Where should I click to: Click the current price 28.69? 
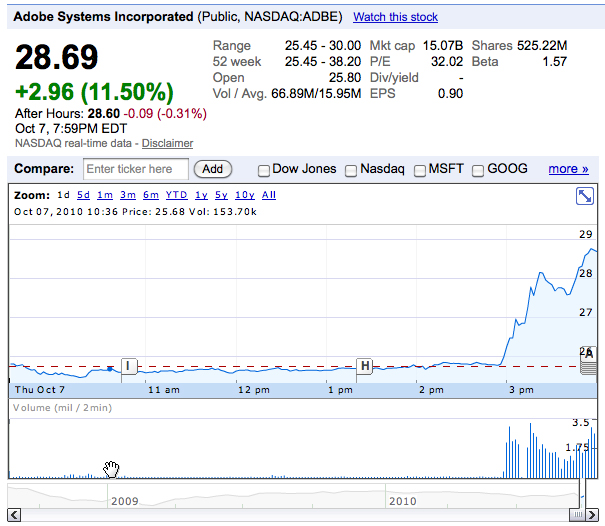pyautogui.click(x=57, y=57)
